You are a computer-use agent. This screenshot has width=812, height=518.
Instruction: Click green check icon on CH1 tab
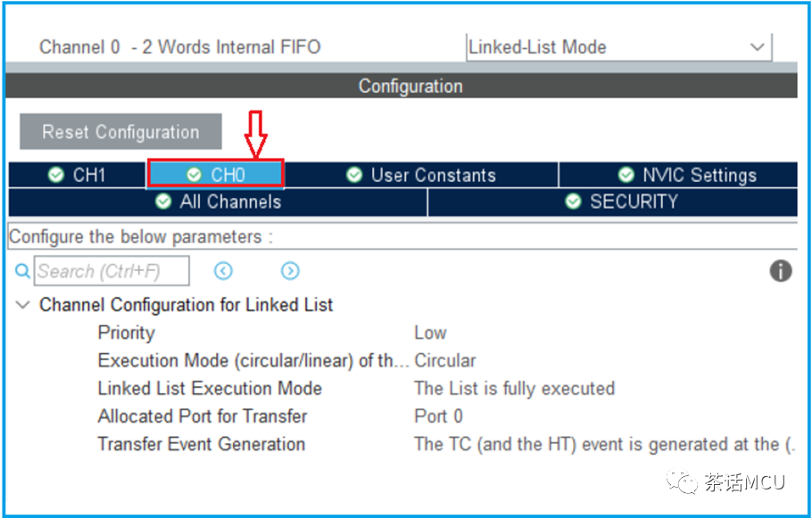[56, 175]
